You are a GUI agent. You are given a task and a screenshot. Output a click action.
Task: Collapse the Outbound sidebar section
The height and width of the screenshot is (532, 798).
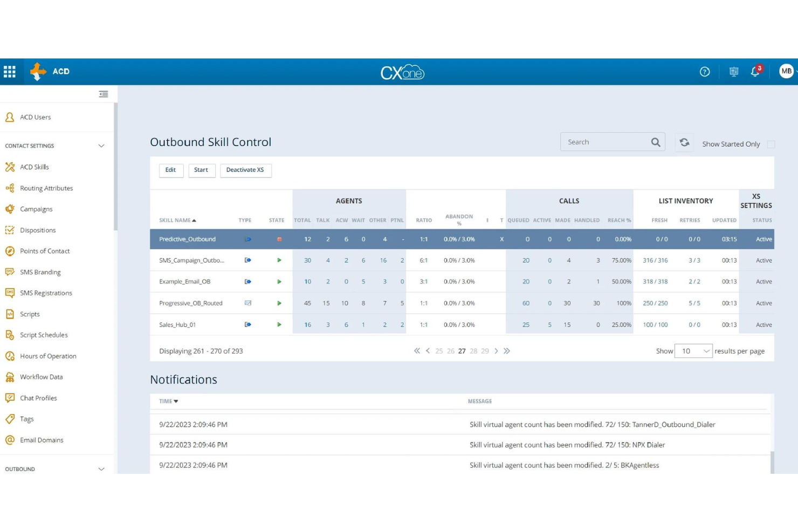[101, 469]
